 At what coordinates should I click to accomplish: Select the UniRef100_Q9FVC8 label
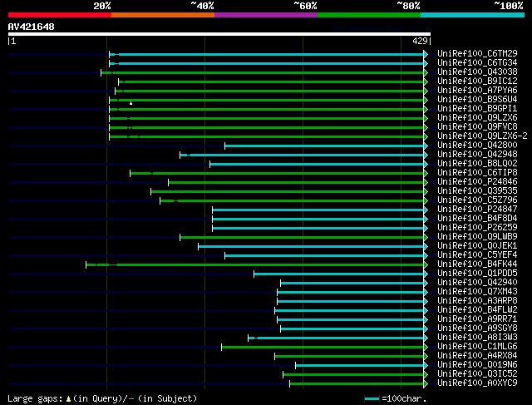tap(477, 127)
